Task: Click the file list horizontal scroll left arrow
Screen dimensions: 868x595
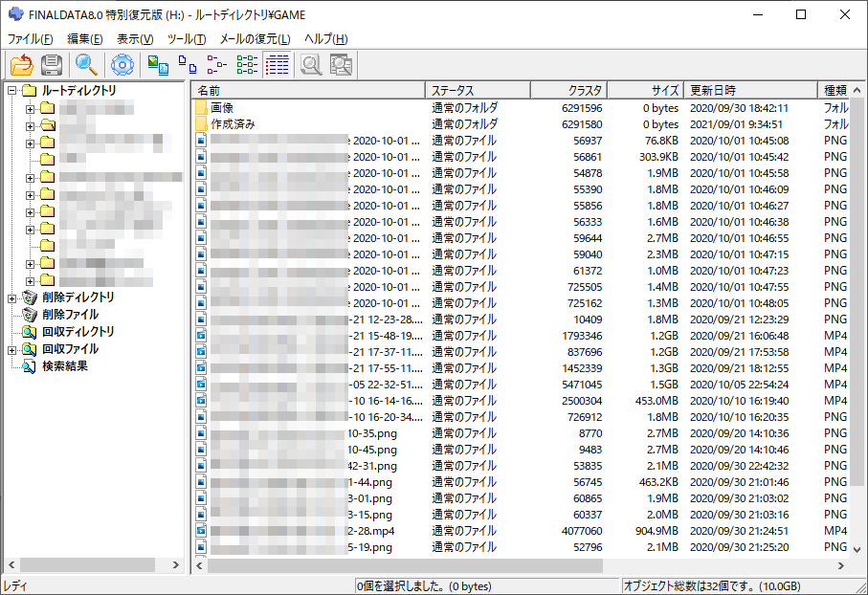Action: coord(199,565)
